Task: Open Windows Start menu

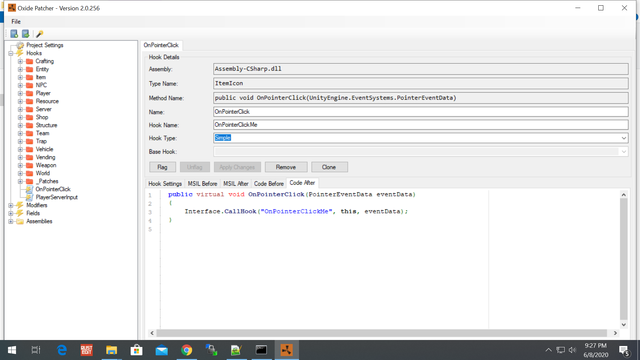Action: click(x=12, y=350)
